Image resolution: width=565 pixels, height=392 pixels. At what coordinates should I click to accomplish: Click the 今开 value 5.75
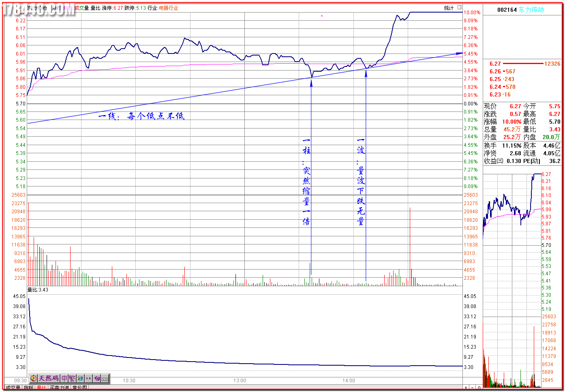click(555, 106)
